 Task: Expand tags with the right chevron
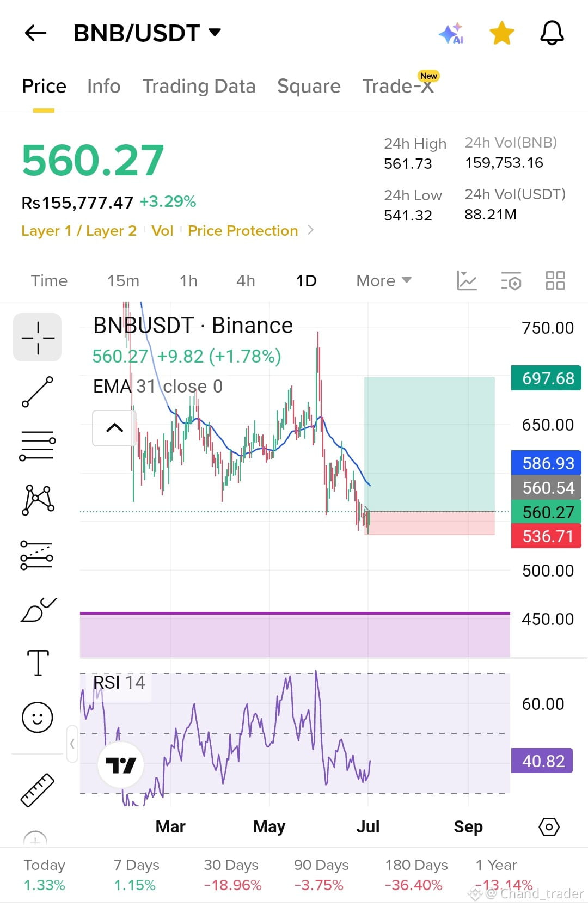(x=310, y=230)
